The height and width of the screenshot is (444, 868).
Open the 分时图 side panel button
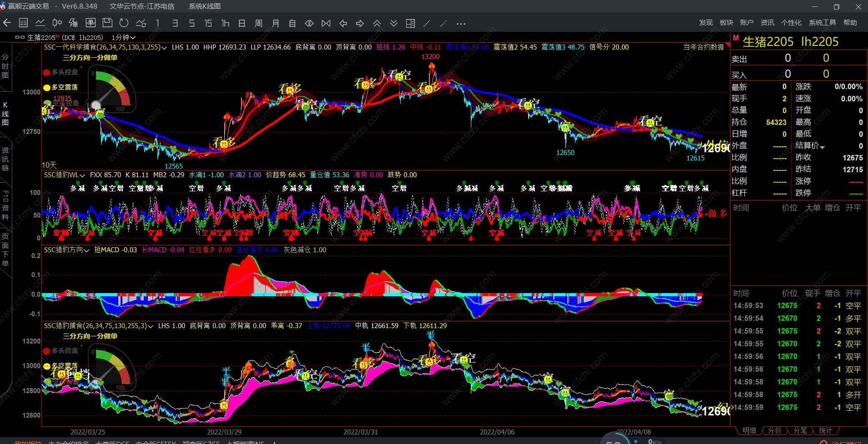(x=5, y=66)
